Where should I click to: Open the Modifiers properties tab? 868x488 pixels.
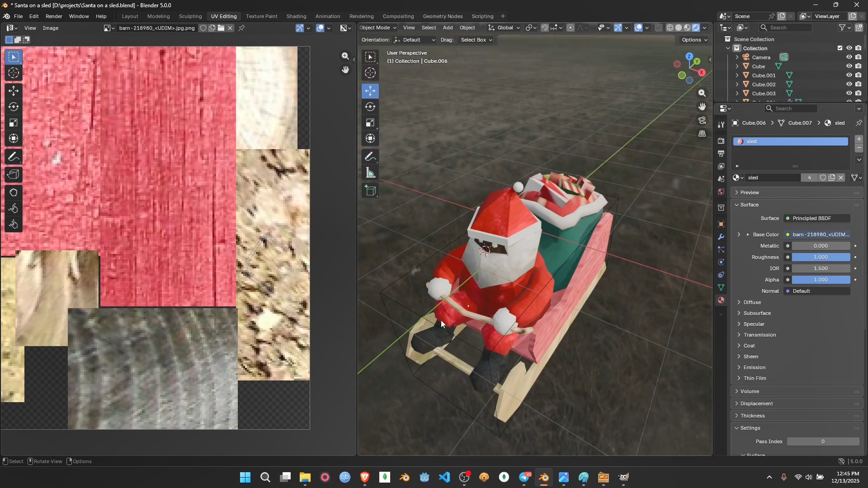[721, 237]
